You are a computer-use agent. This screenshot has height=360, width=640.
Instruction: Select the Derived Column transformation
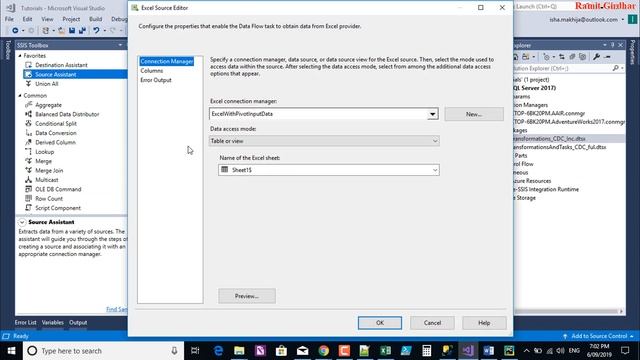55,142
